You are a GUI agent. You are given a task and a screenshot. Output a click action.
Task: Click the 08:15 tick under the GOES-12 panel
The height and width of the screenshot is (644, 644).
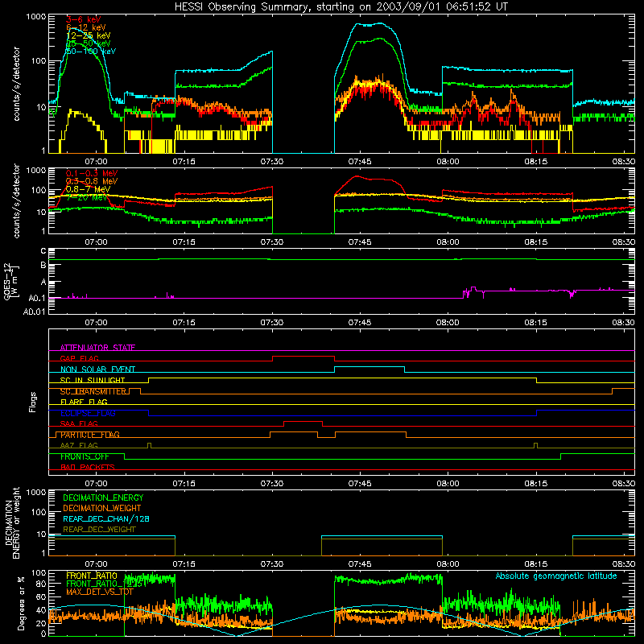[535, 323]
